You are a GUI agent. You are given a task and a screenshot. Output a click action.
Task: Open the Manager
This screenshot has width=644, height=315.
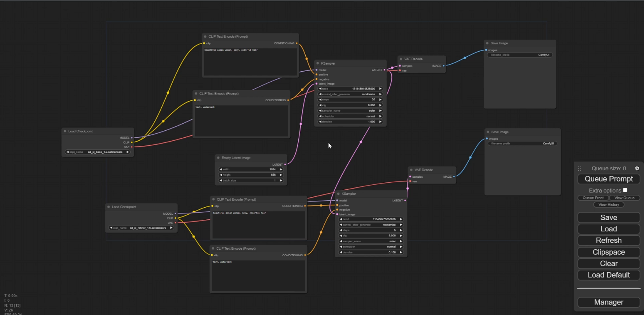click(609, 302)
